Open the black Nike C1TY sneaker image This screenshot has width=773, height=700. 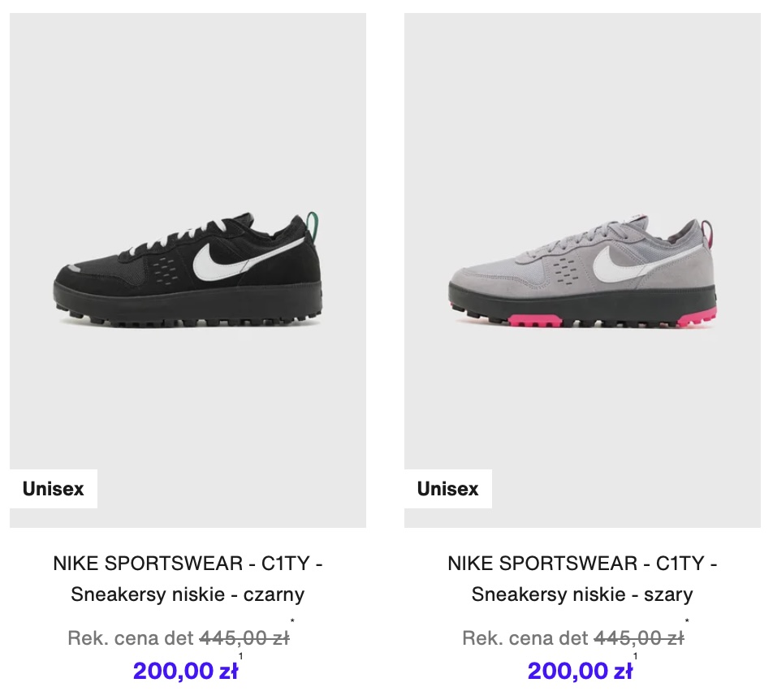(188, 270)
